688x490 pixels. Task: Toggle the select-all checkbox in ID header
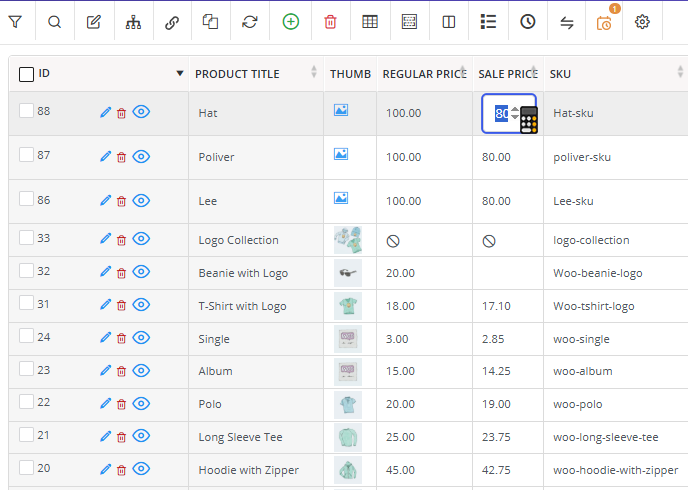tap(26, 74)
